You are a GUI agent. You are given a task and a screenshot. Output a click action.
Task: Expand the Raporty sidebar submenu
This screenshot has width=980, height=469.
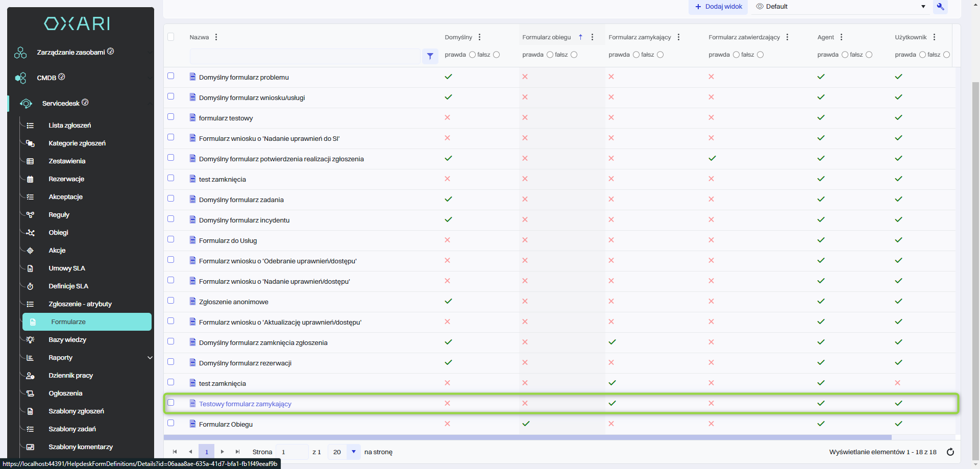(150, 358)
